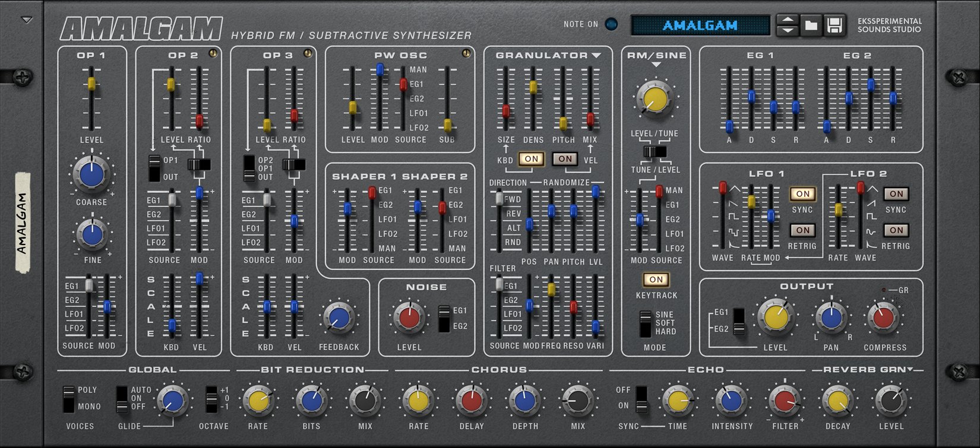The width and height of the screenshot is (980, 448).
Task: Click the Reverb LEVEL knob
Action: [x=891, y=401]
